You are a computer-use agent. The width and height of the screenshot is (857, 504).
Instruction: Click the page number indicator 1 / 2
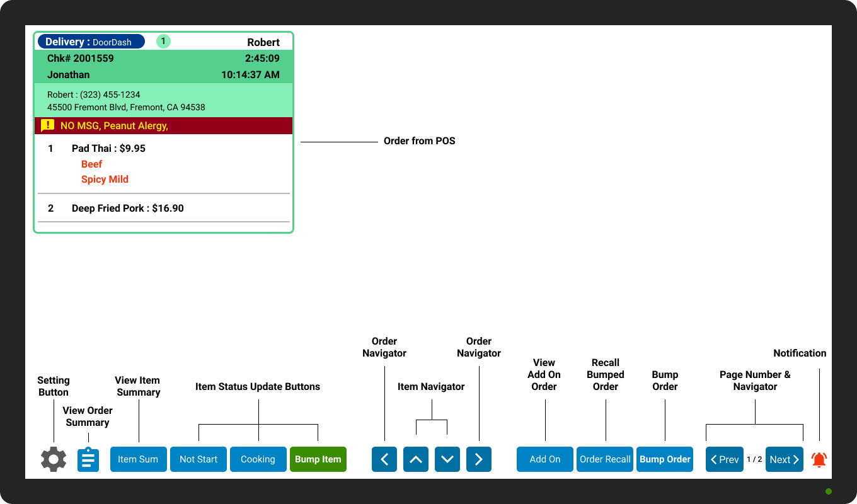pos(754,459)
